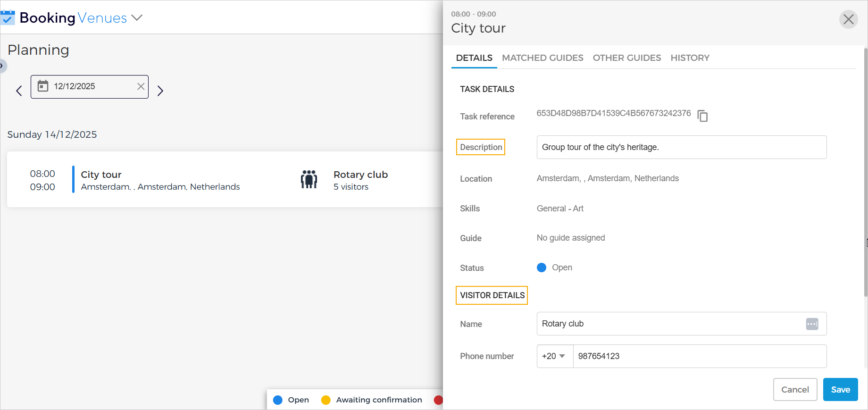The height and width of the screenshot is (410, 868).
Task: Open the +20 country code dropdown
Action: (x=554, y=356)
